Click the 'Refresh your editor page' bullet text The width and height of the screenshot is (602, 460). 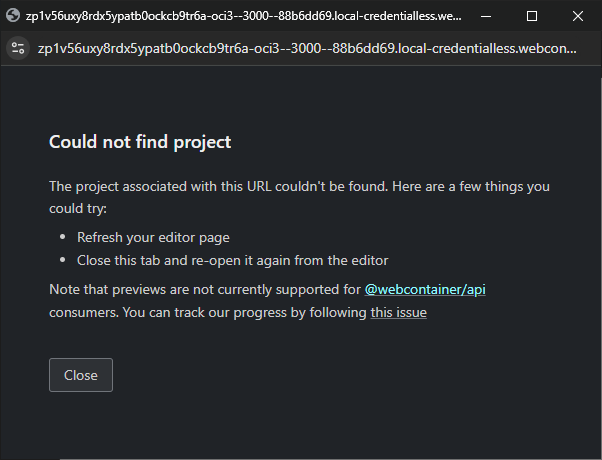click(153, 237)
